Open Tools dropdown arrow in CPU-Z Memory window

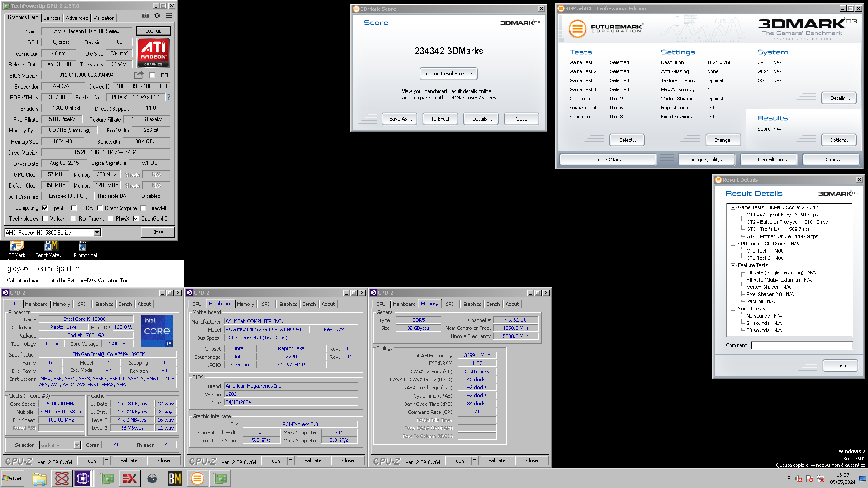475,460
